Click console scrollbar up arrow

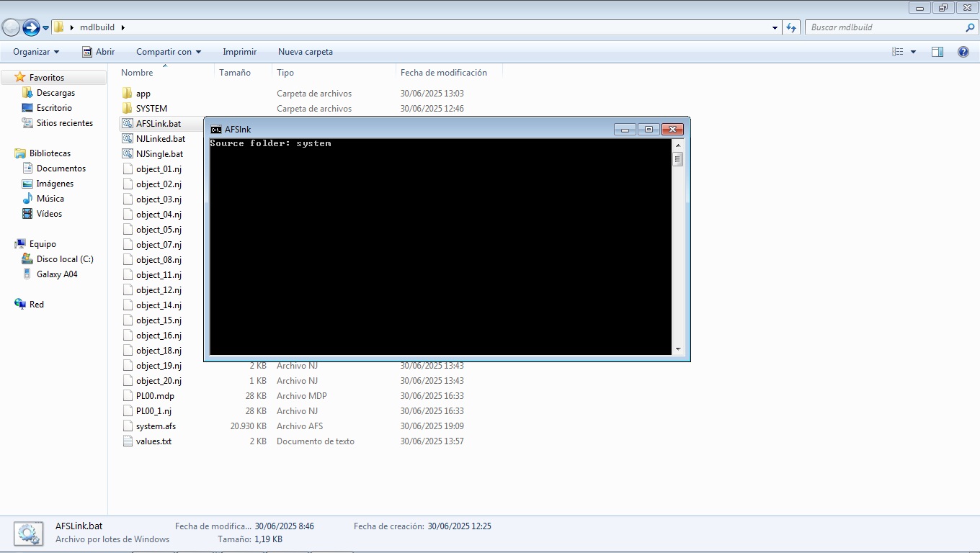click(678, 145)
